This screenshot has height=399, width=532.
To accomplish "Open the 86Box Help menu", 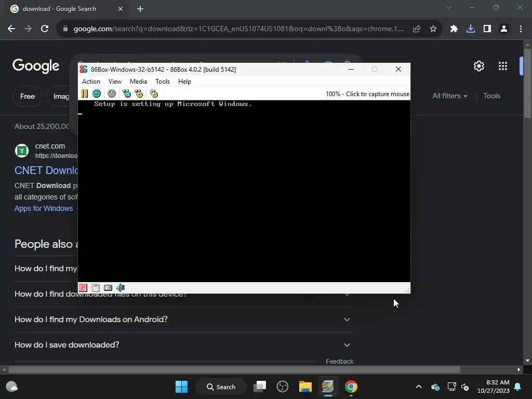I will click(184, 82).
